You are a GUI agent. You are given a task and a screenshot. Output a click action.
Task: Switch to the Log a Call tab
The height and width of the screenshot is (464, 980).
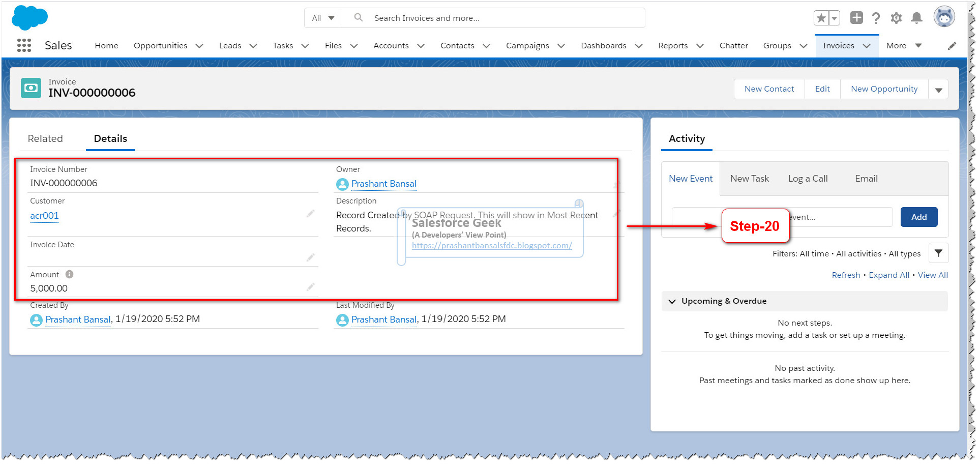click(x=808, y=179)
